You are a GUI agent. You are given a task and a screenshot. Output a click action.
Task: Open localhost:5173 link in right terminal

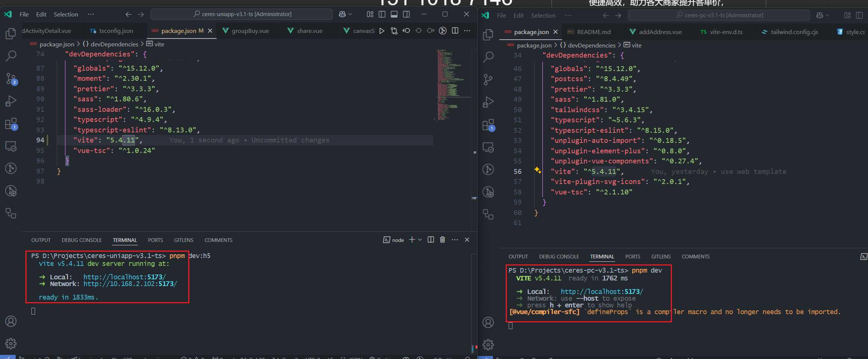[602, 292]
